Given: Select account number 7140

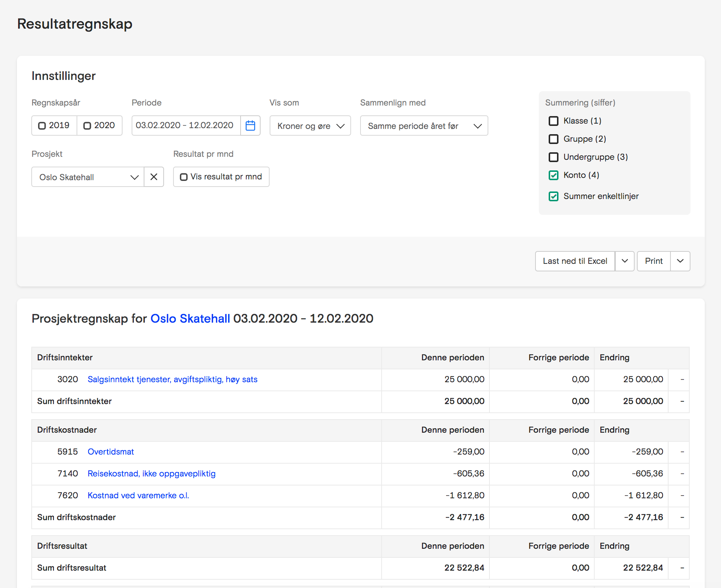Looking at the screenshot, I should tap(67, 474).
